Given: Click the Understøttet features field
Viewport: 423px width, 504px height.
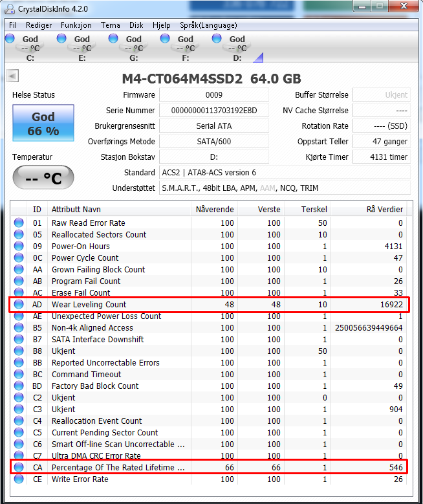Looking at the screenshot, I should [285, 188].
